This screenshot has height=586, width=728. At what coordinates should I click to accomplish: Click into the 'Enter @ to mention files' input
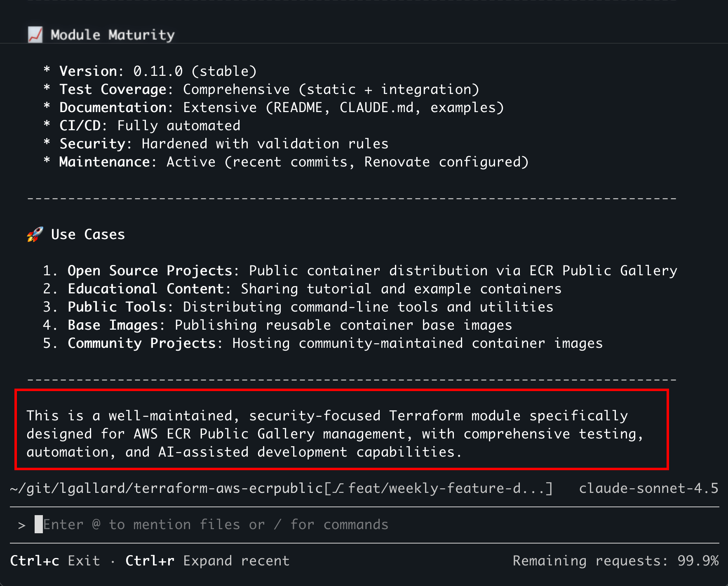(x=215, y=525)
